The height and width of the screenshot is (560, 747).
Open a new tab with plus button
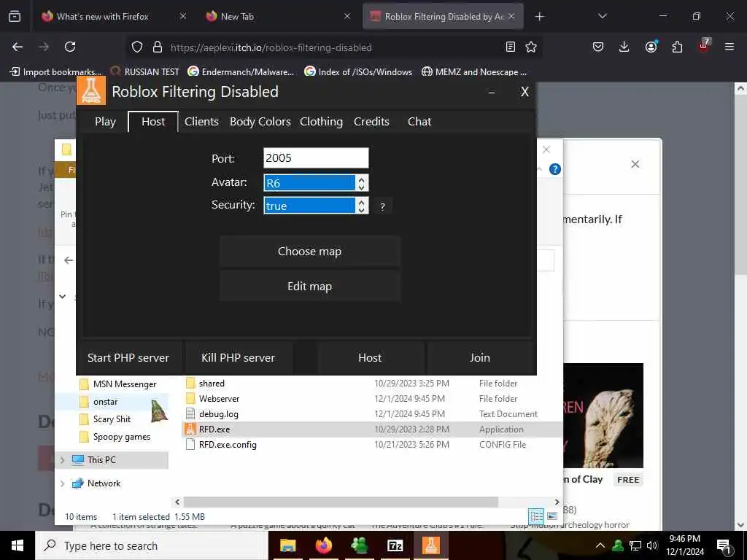click(x=539, y=17)
